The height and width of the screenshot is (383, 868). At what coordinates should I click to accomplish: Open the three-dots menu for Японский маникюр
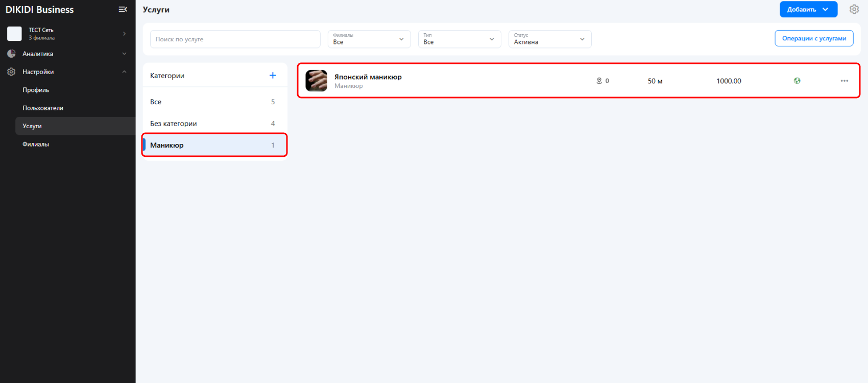[844, 81]
